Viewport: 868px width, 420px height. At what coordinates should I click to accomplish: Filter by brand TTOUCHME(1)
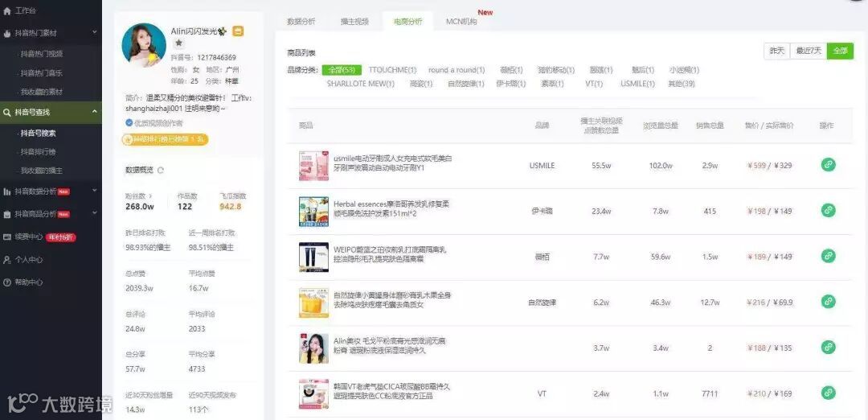(392, 70)
